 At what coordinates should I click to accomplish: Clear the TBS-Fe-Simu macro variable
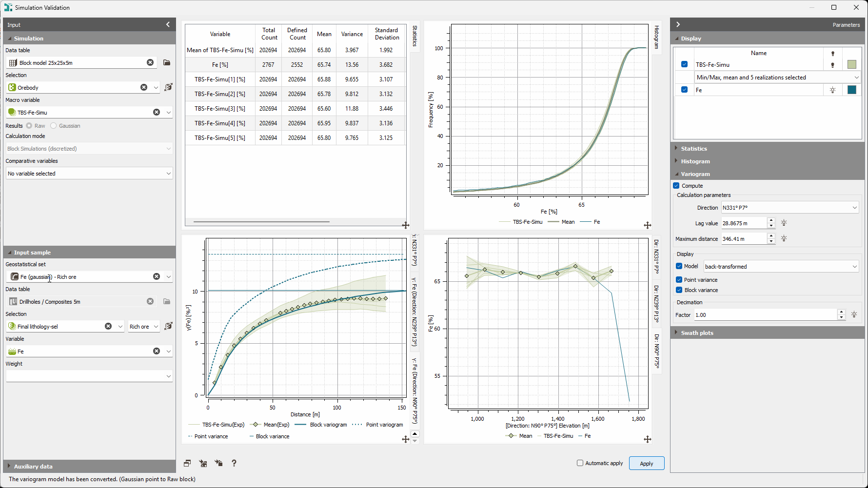(157, 112)
